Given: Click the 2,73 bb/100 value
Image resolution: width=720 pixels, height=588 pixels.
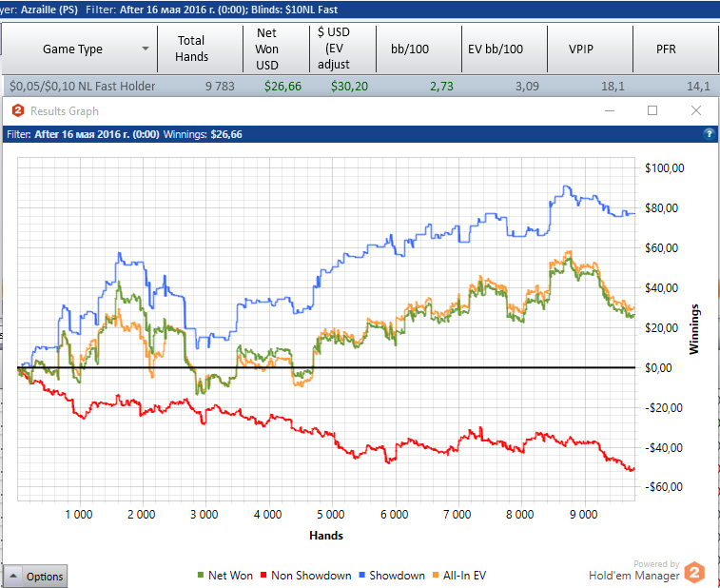Looking at the screenshot, I should click(441, 87).
